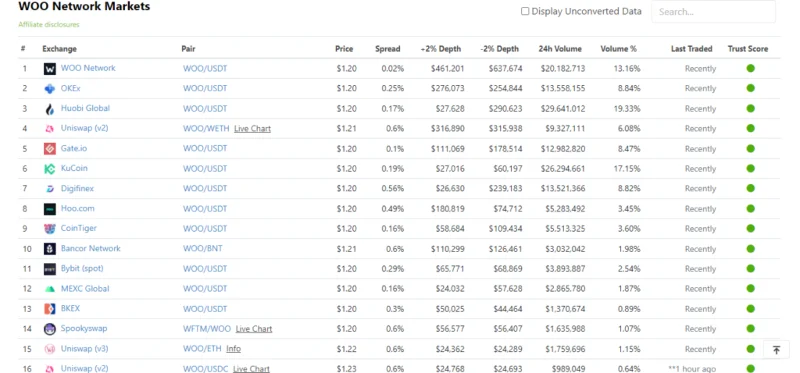800x373 pixels.
Task: Sort table by the # column header
Action: (23, 49)
